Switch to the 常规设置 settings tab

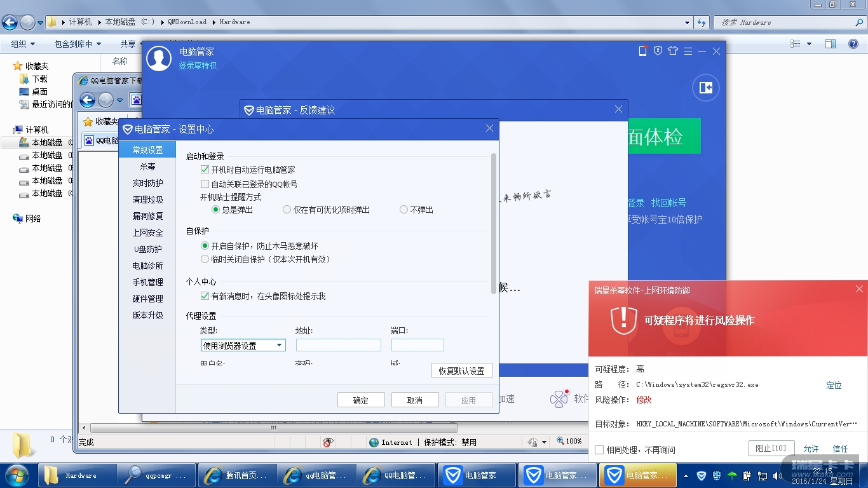coord(147,150)
